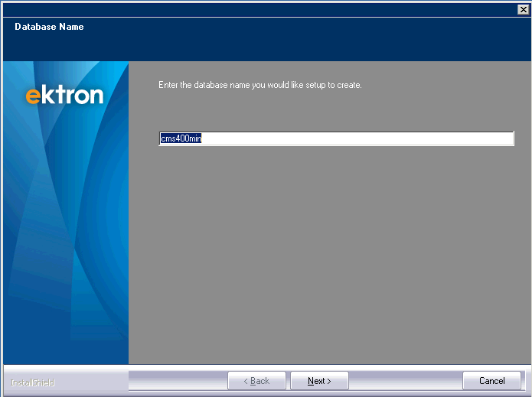Click the 'Enter the database name' instruction text

[x=260, y=85]
